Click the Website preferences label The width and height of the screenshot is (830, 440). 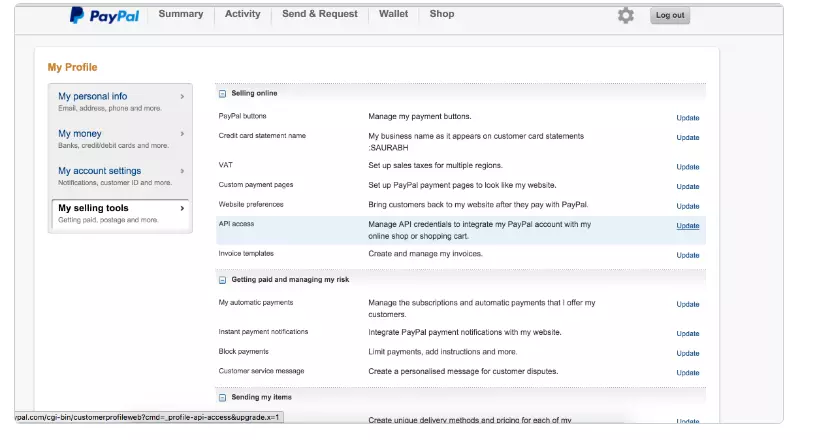click(251, 204)
